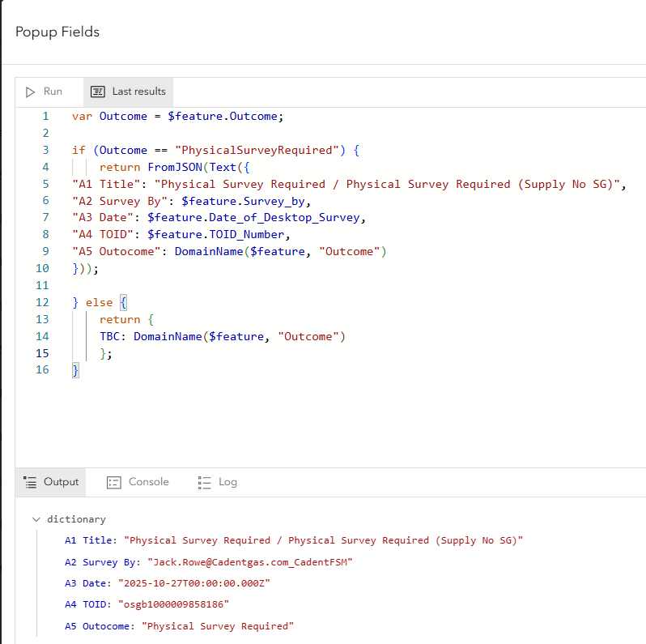The width and height of the screenshot is (646, 644).
Task: Click closing brace on line 16
Action: [x=75, y=370]
